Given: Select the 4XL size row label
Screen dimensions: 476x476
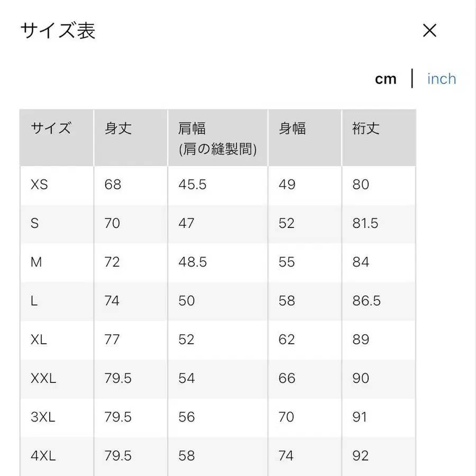Looking at the screenshot, I should tap(41, 456).
